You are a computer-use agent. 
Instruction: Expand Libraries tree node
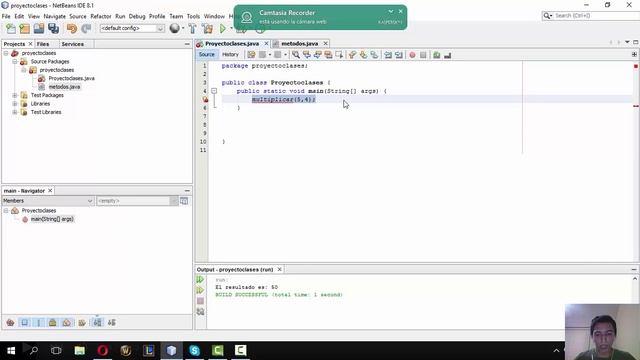click(x=15, y=104)
